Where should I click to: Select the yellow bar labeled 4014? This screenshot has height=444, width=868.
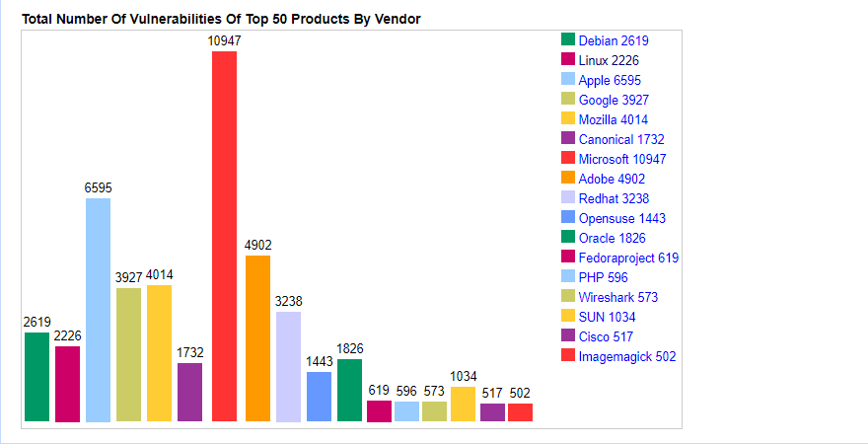point(159,353)
